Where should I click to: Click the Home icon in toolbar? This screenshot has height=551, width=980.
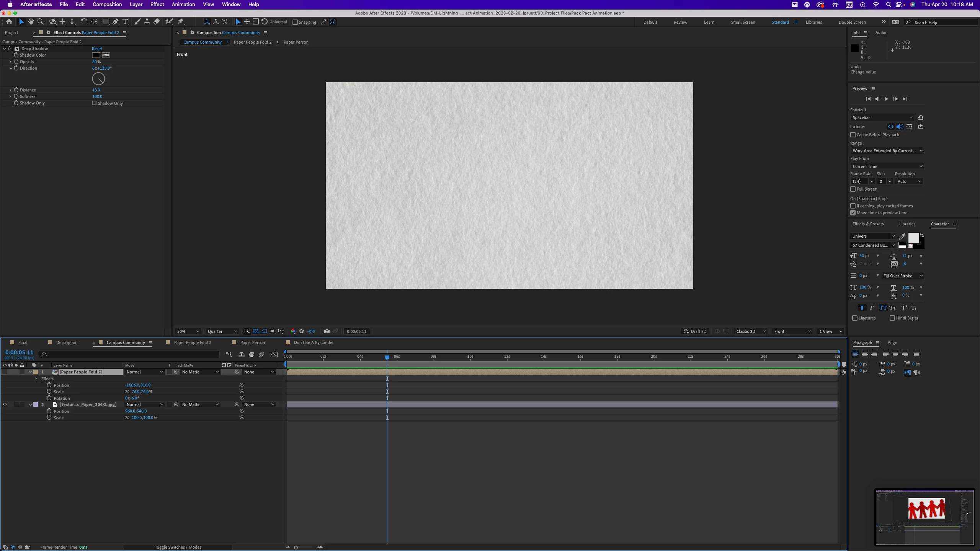[x=9, y=22]
